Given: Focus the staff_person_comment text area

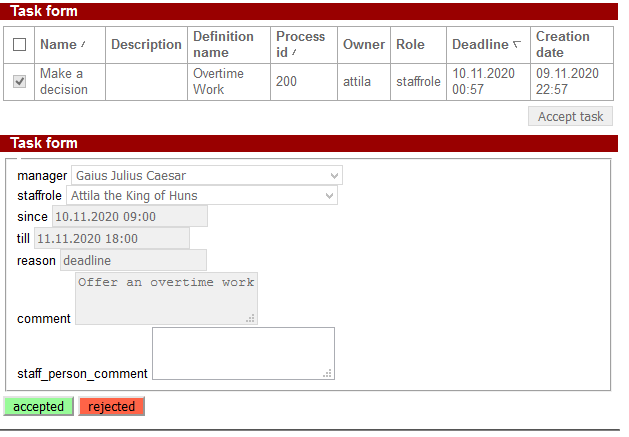Looking at the screenshot, I should (x=242, y=352).
